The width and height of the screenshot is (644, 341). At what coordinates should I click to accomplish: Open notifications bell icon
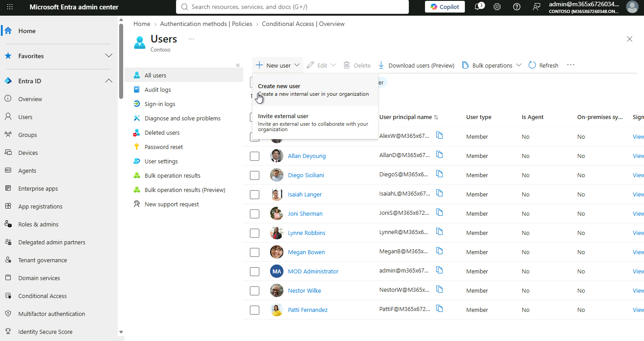point(478,7)
